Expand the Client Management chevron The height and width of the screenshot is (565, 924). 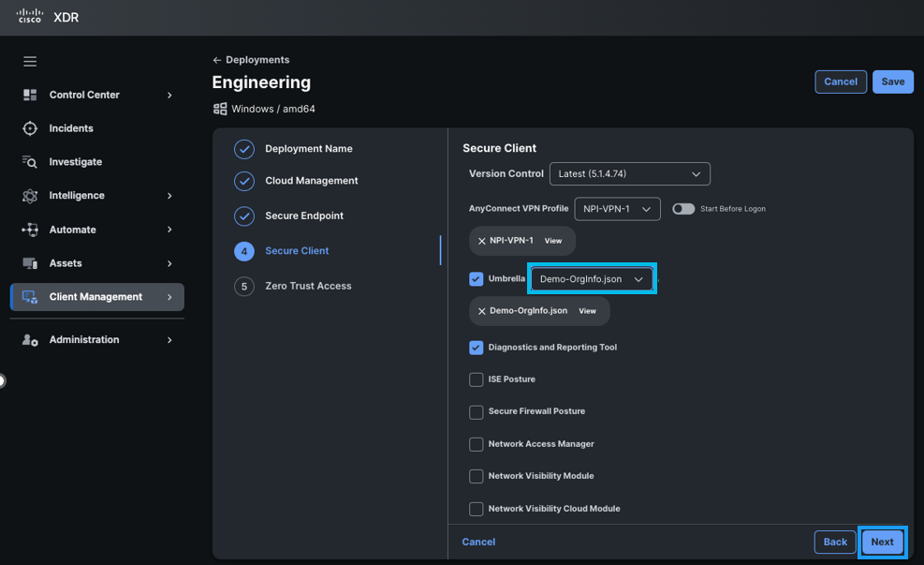pos(169,297)
